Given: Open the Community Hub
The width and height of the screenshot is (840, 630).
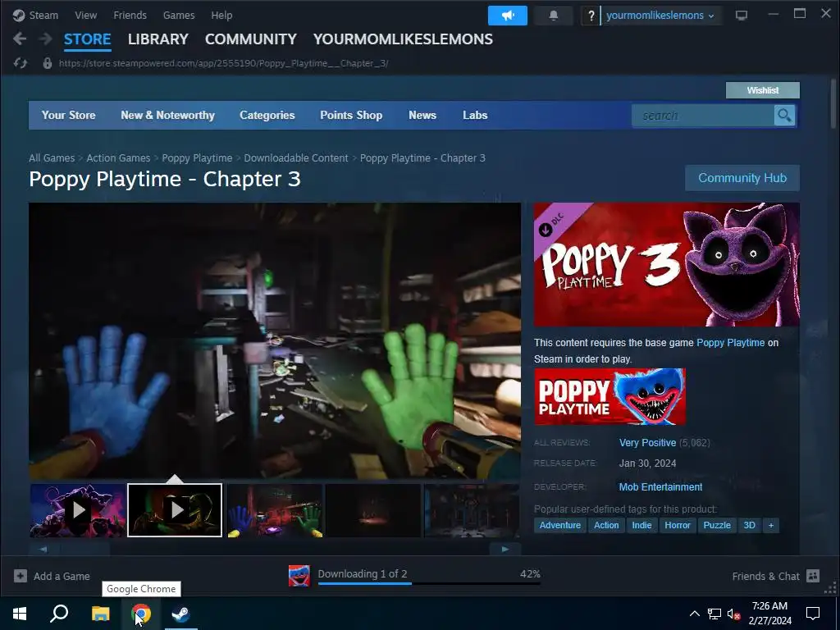Looking at the screenshot, I should pyautogui.click(x=742, y=178).
